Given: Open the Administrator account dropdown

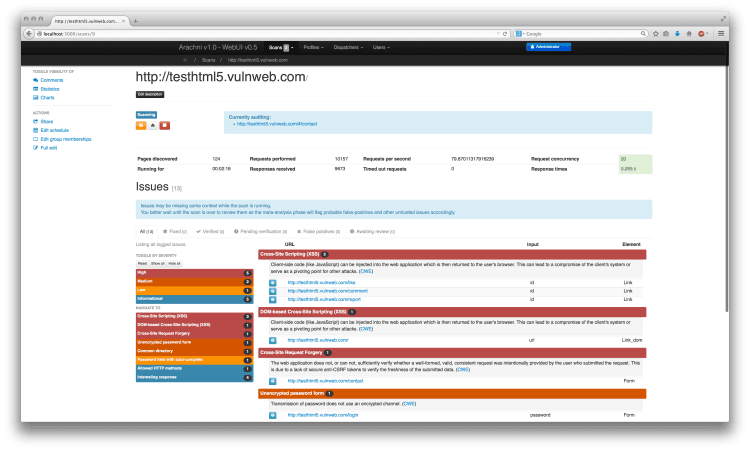Looking at the screenshot, I should tap(548, 47).
